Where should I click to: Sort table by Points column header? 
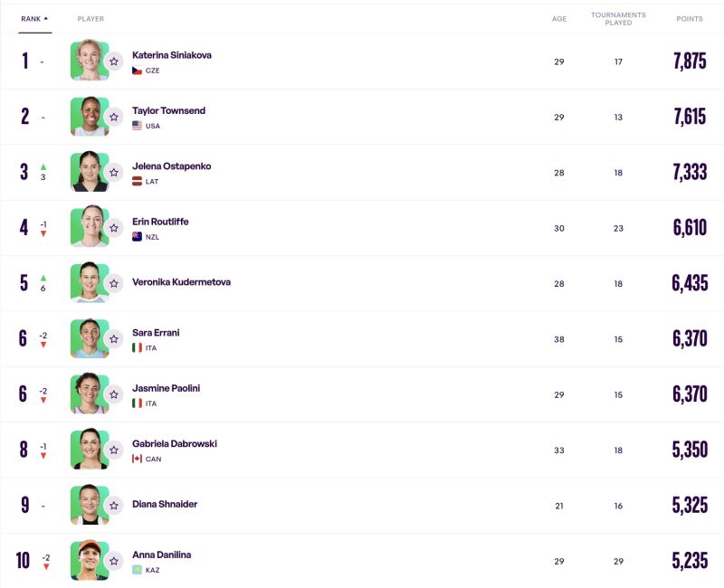[x=690, y=19]
